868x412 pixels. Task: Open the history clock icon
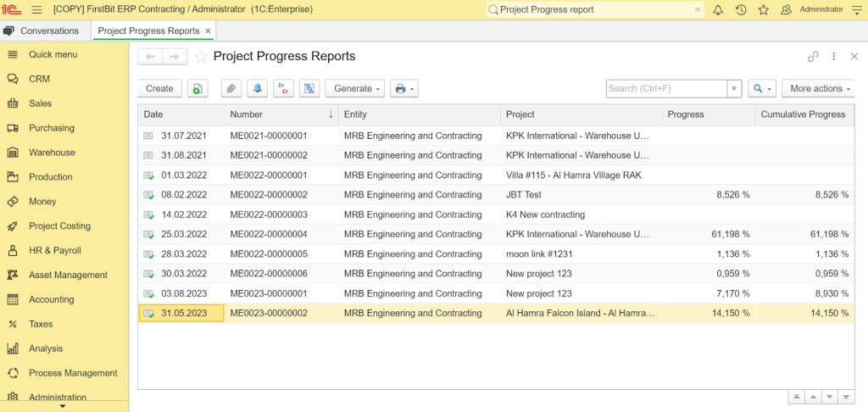[x=741, y=9]
